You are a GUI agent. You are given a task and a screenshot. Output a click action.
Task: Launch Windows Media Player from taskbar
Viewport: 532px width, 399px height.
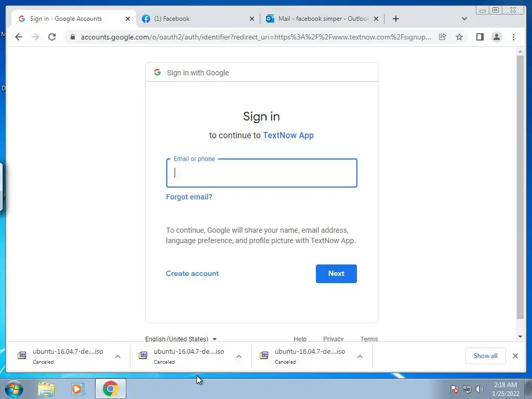[x=78, y=389]
